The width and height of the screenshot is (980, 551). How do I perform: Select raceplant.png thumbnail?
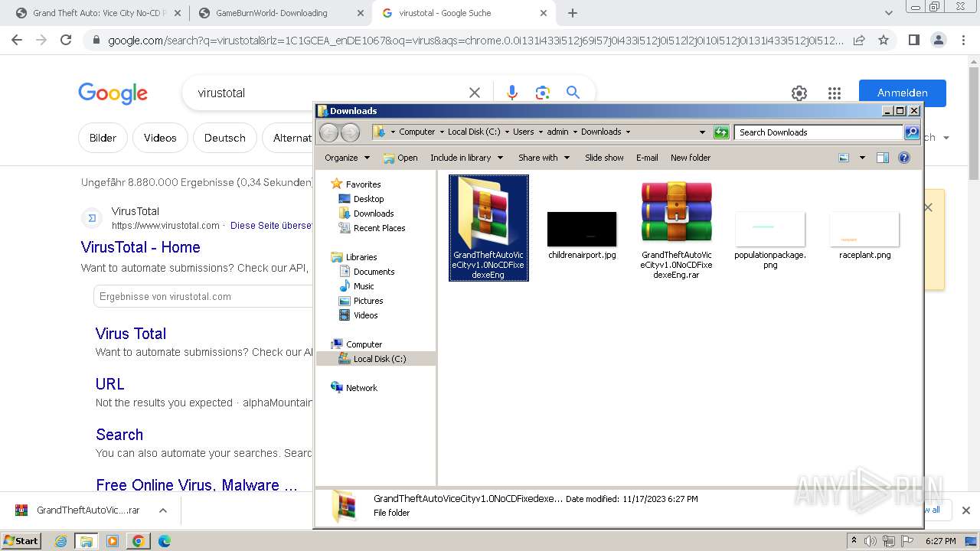(x=864, y=229)
